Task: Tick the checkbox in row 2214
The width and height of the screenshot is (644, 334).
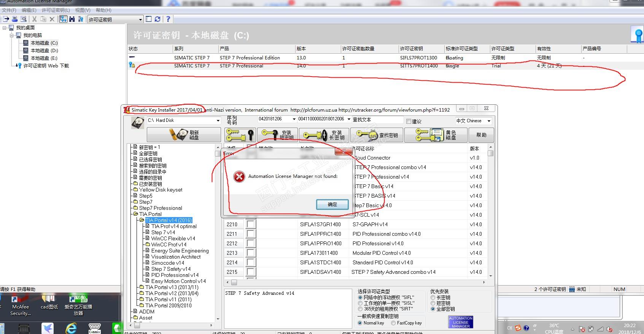Action: pos(251,262)
